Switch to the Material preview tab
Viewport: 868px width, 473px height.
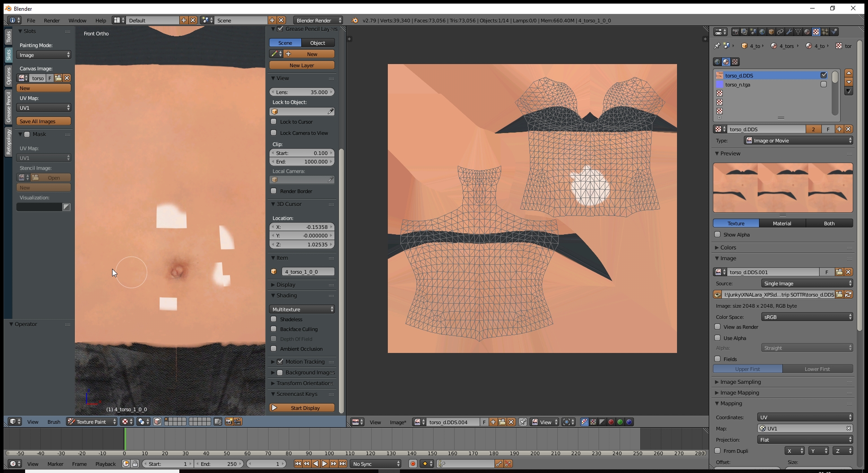click(782, 223)
